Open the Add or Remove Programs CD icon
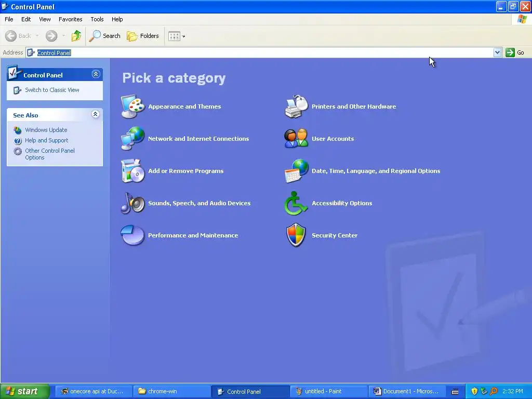This screenshot has width=532, height=399. (132, 170)
